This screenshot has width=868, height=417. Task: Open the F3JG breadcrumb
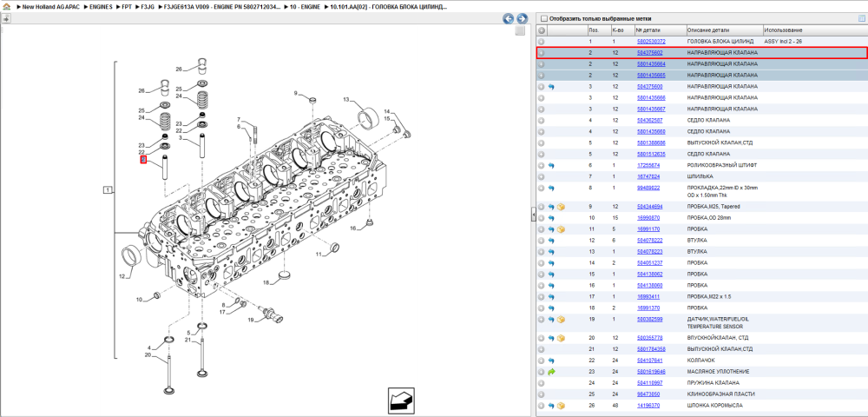point(148,7)
